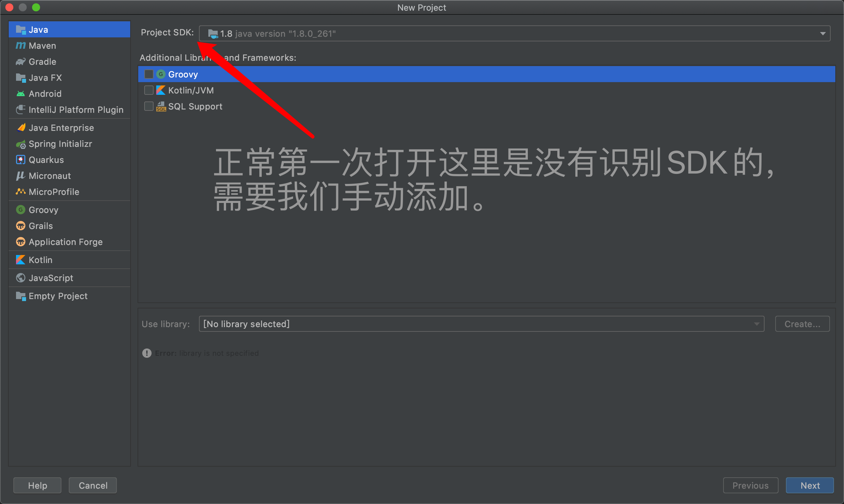Select the Micronaut mu icon
Screen dimensions: 844x504
pyautogui.click(x=21, y=176)
